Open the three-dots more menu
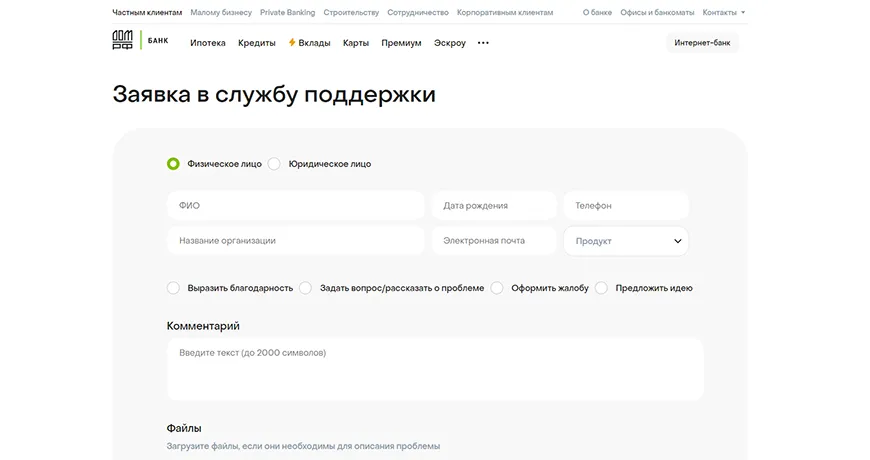 (483, 43)
